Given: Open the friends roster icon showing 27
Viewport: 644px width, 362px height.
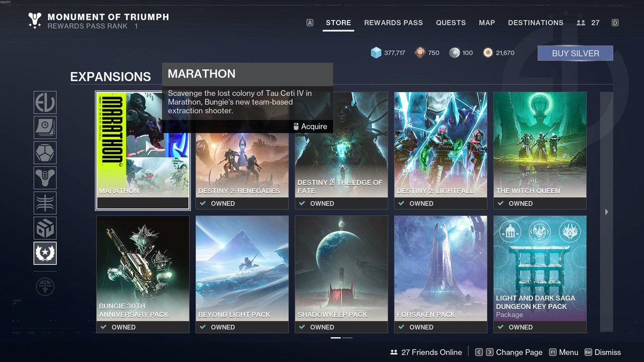Looking at the screenshot, I should (581, 23).
